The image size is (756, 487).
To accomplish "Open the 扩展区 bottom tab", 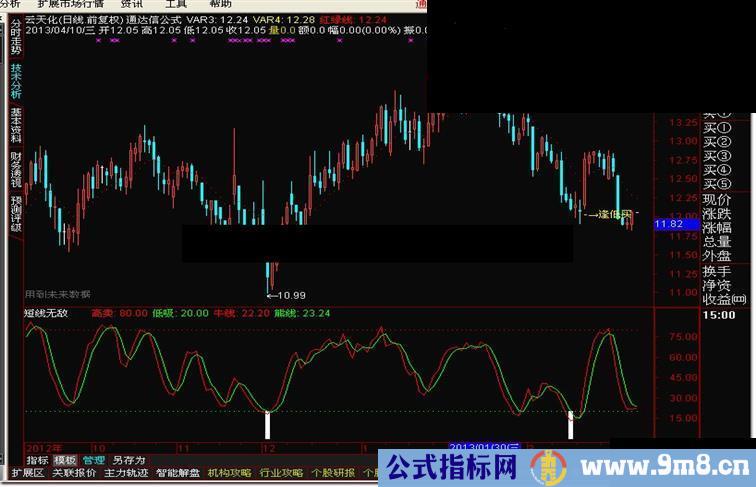I will point(28,473).
